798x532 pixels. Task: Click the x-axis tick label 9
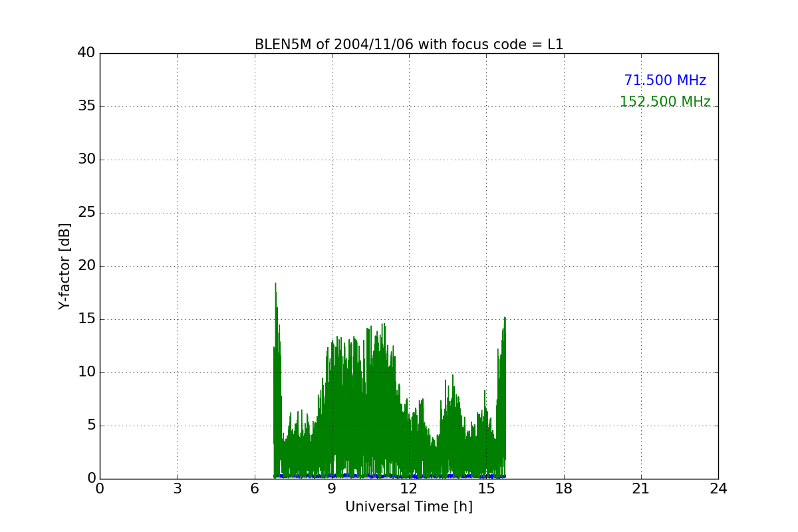332,489
